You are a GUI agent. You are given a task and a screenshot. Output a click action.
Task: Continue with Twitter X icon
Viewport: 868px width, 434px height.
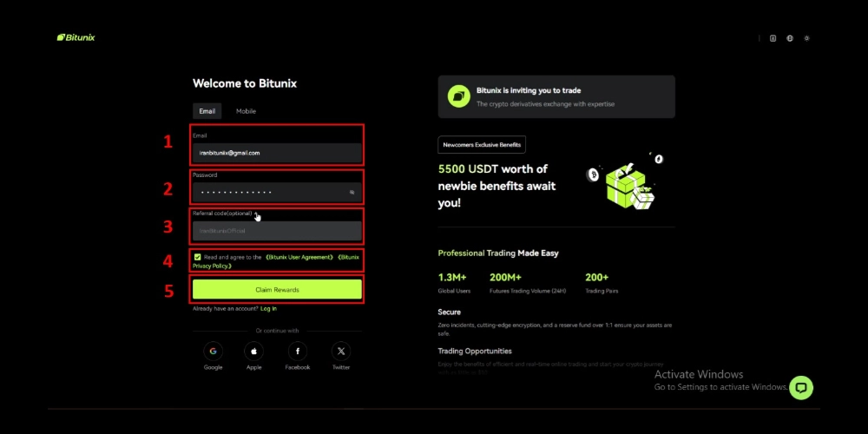(341, 352)
